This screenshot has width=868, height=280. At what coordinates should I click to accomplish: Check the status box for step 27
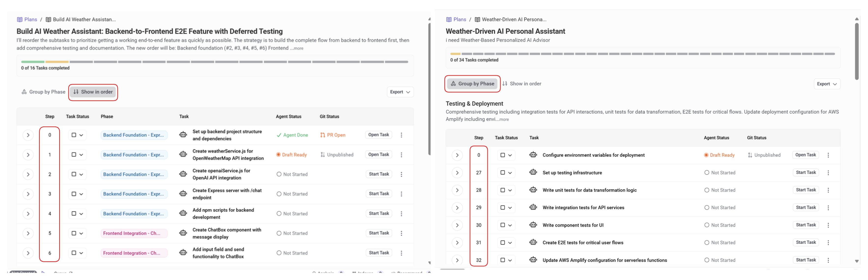click(502, 173)
